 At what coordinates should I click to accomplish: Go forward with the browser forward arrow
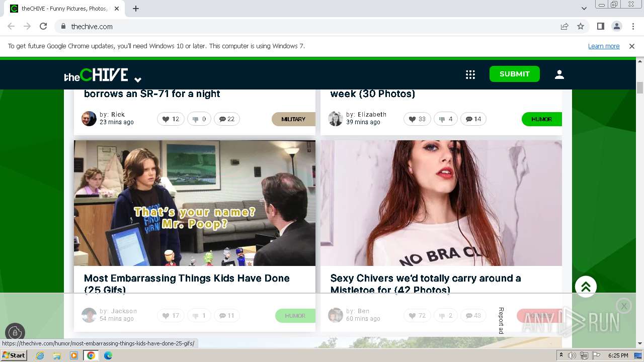[27, 26]
